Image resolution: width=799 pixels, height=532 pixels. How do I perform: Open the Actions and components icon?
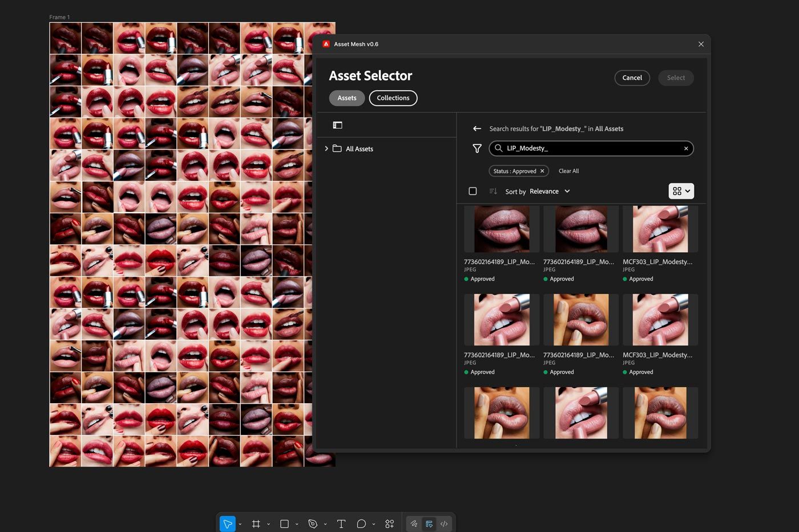[390, 523]
